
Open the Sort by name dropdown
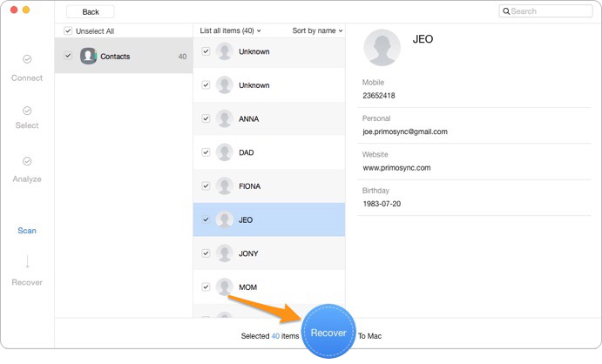[317, 30]
